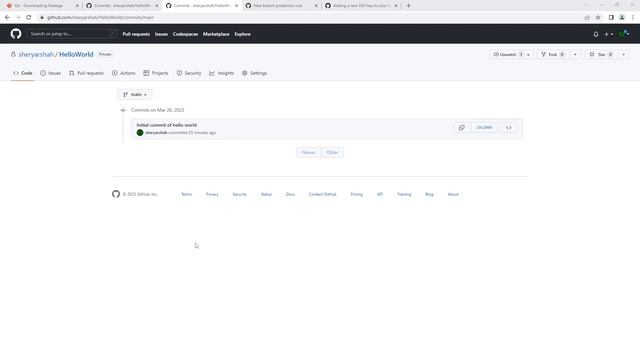Open the commit hash link
This screenshot has height=360, width=640.
coord(484,128)
